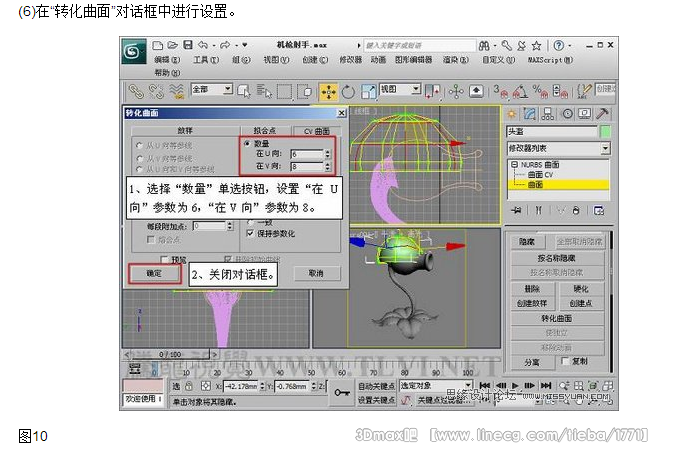The height and width of the screenshot is (452, 677).
Task: Click the key mode toggle key icon
Action: click(342, 392)
